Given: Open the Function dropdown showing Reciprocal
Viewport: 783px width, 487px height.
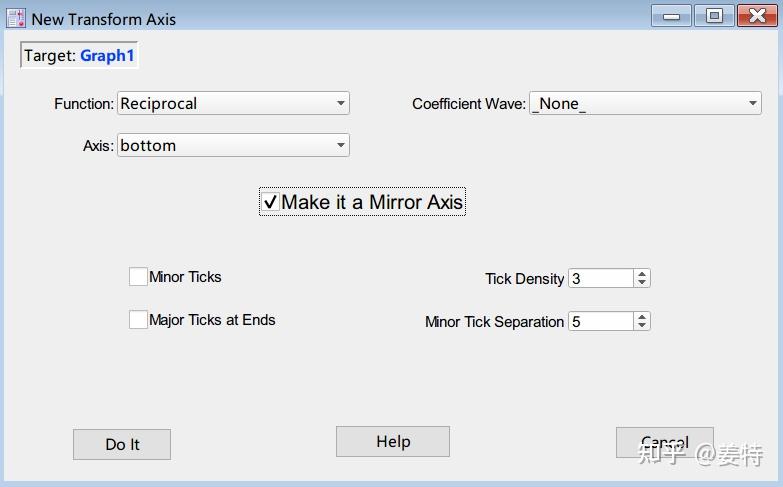Looking at the screenshot, I should [x=233, y=103].
